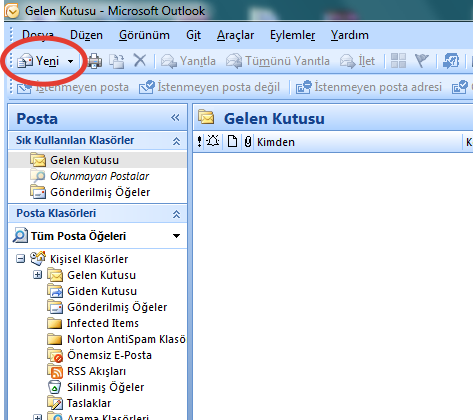Open the Eylemler menu
473x420 pixels.
tap(292, 35)
